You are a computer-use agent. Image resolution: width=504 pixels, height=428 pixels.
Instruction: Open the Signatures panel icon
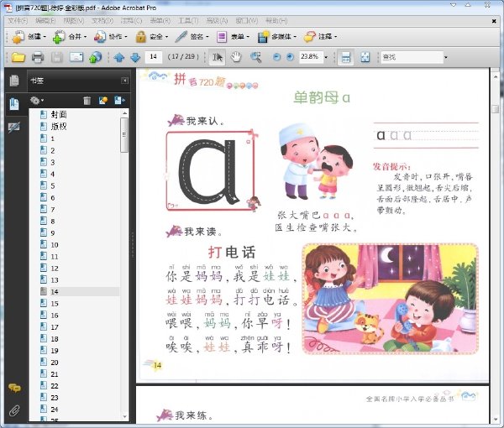tap(14, 128)
